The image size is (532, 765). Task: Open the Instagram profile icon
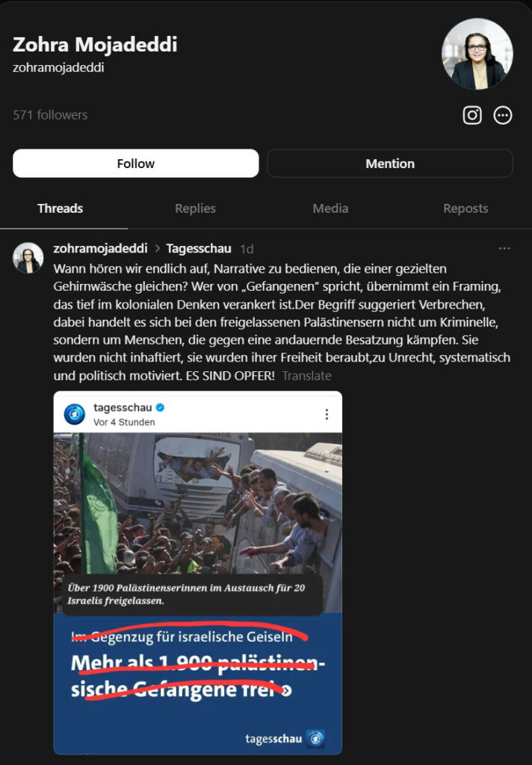point(472,115)
